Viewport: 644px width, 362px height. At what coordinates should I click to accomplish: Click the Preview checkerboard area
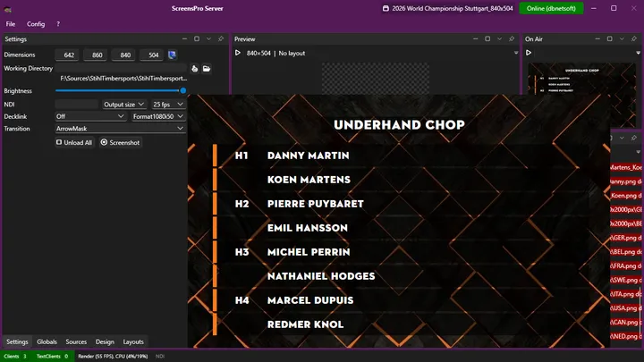tap(376, 79)
